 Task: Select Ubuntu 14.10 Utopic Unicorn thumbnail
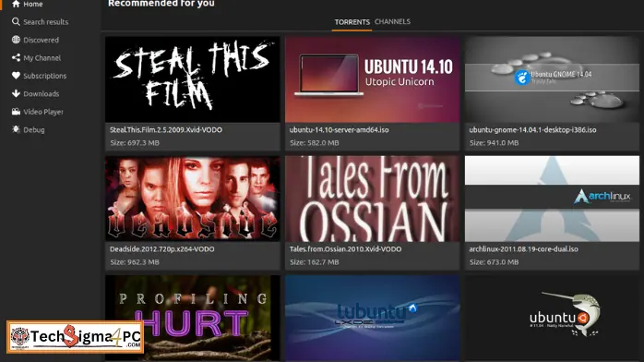(372, 79)
